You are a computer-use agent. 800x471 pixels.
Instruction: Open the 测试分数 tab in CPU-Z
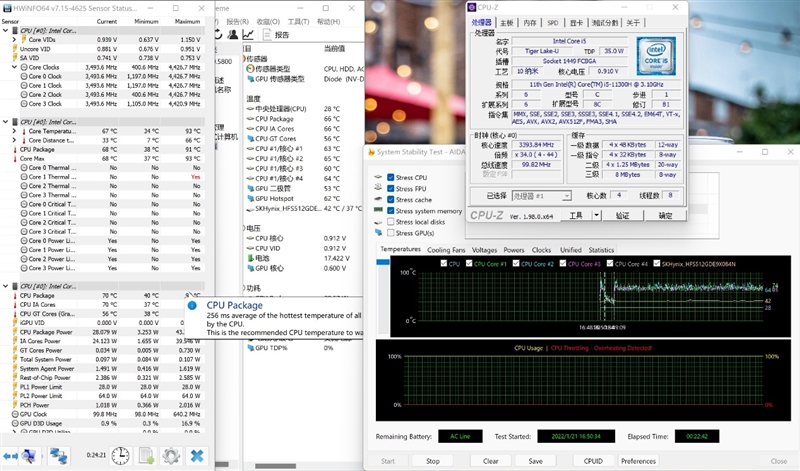pyautogui.click(x=605, y=23)
